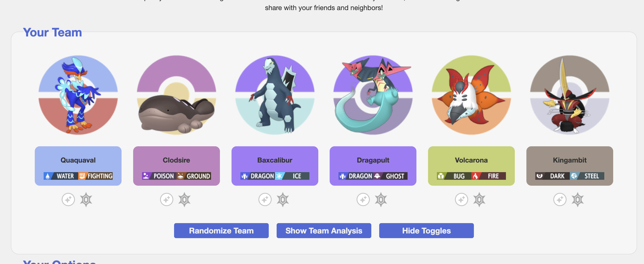644x264 pixels.
Task: Click shiny sparkle icon under Baxcalibur
Action: pyautogui.click(x=265, y=199)
